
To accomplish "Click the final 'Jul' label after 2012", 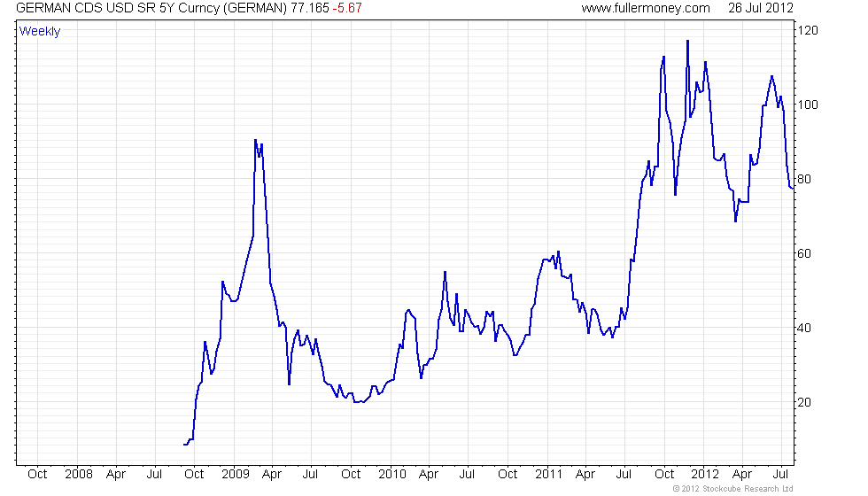I will 780,475.
